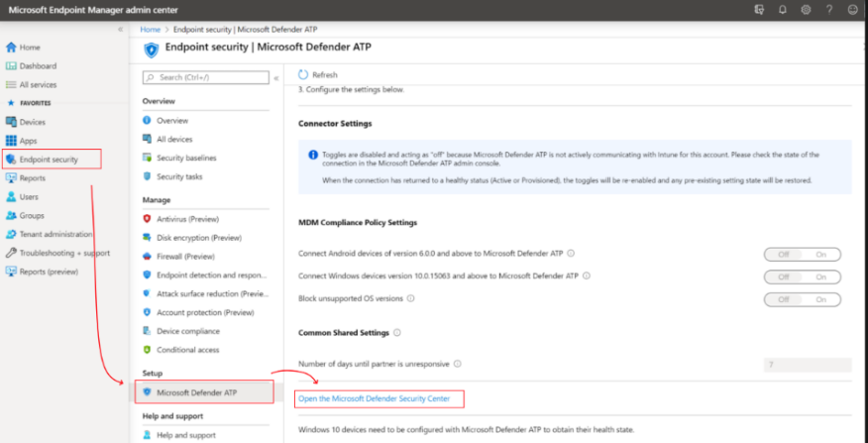Click the help question mark icon

click(829, 10)
